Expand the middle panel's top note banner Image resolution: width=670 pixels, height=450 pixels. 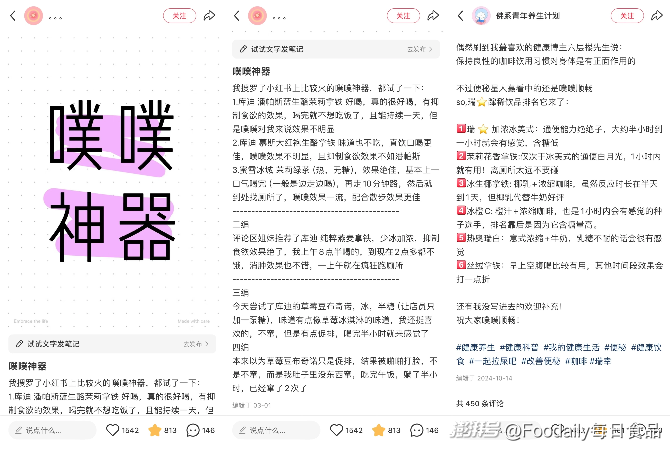pos(336,49)
